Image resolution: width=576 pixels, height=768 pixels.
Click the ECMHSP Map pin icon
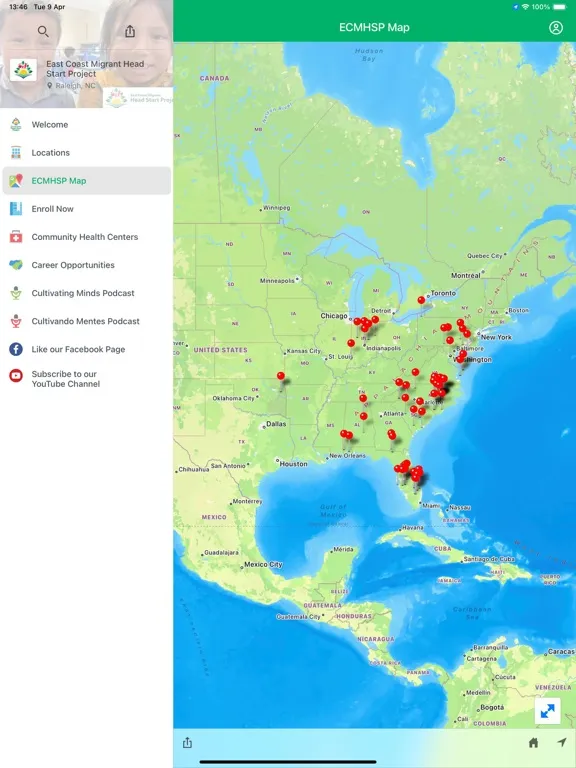pyautogui.click(x=16, y=181)
